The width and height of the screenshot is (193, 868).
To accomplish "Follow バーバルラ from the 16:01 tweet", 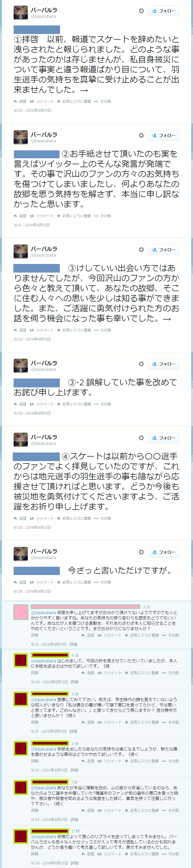I will (x=163, y=136).
